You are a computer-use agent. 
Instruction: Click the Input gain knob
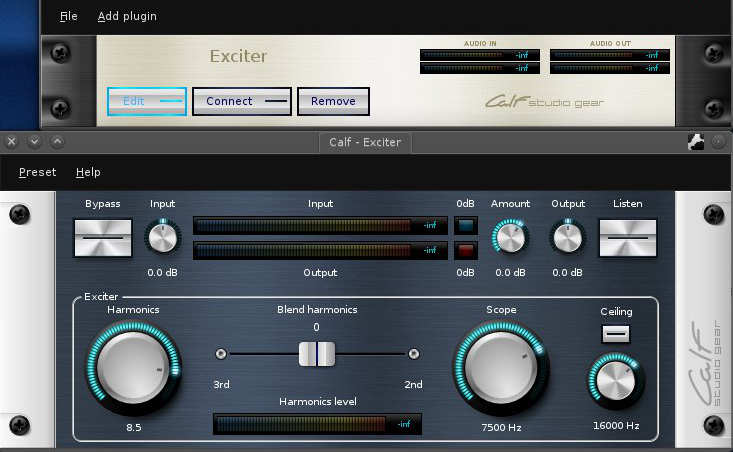click(161, 238)
